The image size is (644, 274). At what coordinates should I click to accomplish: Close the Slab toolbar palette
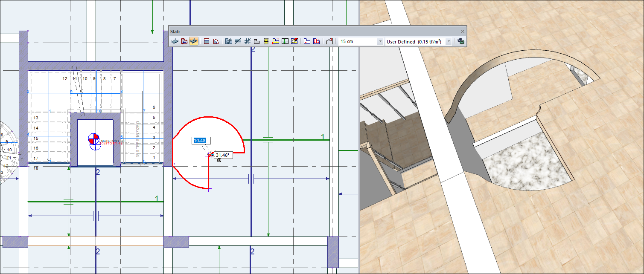coord(462,31)
